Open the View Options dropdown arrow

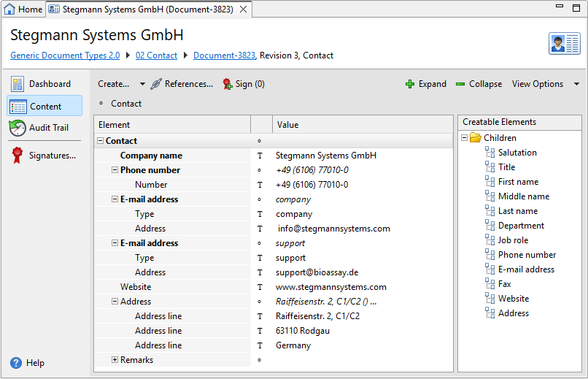point(577,84)
